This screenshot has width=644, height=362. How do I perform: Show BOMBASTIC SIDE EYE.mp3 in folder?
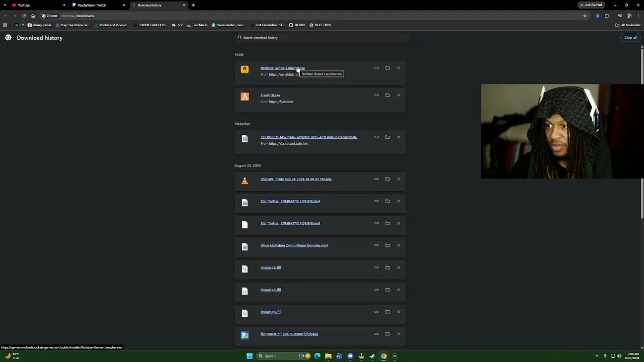click(x=387, y=223)
